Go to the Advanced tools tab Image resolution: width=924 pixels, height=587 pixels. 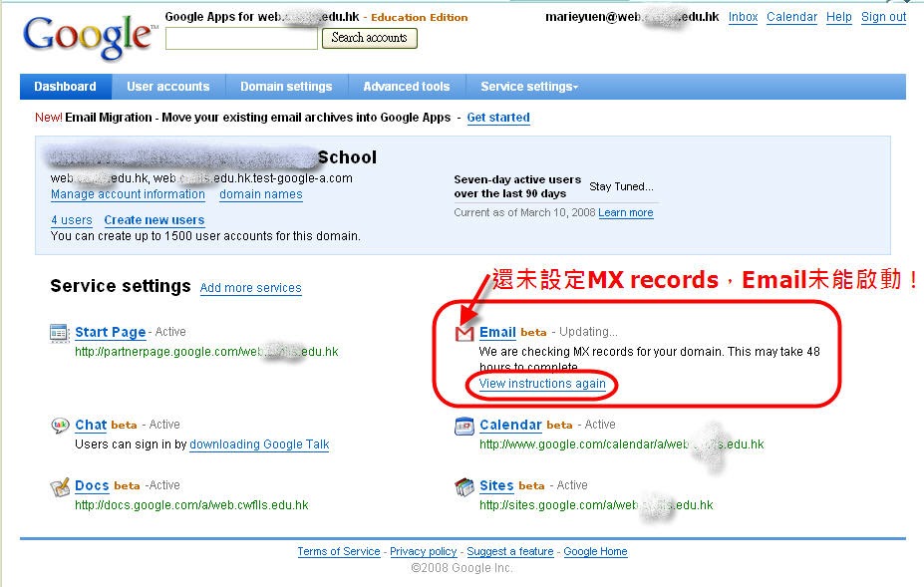[407, 87]
